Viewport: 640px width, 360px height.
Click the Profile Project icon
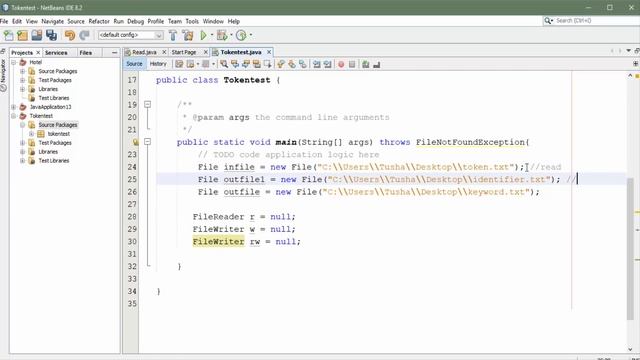click(241, 36)
